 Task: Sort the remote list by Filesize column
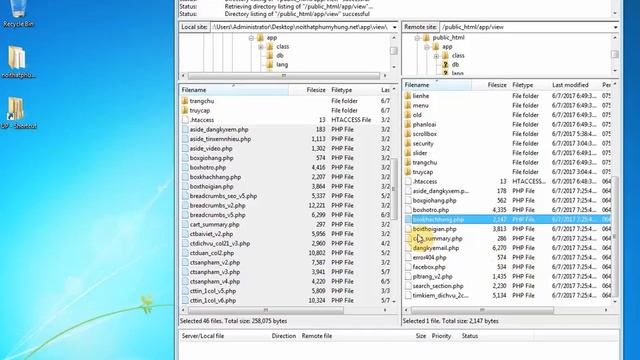tap(490, 85)
